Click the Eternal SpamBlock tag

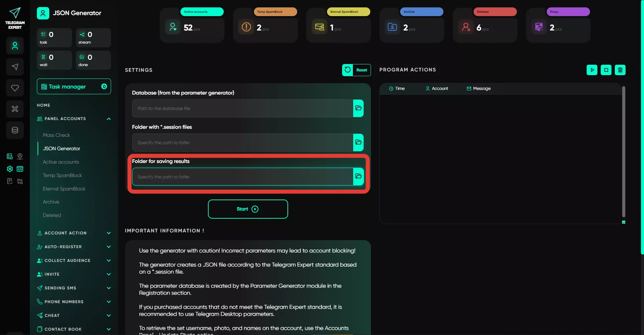(x=348, y=12)
